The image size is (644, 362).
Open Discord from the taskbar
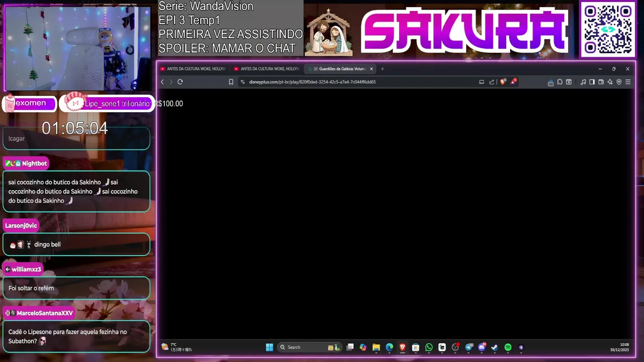482,347
